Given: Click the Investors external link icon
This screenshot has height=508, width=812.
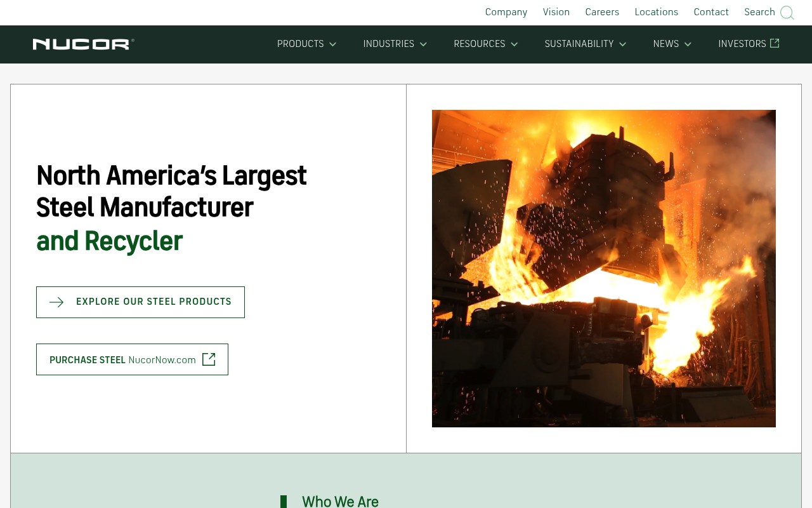Looking at the screenshot, I should (x=775, y=43).
